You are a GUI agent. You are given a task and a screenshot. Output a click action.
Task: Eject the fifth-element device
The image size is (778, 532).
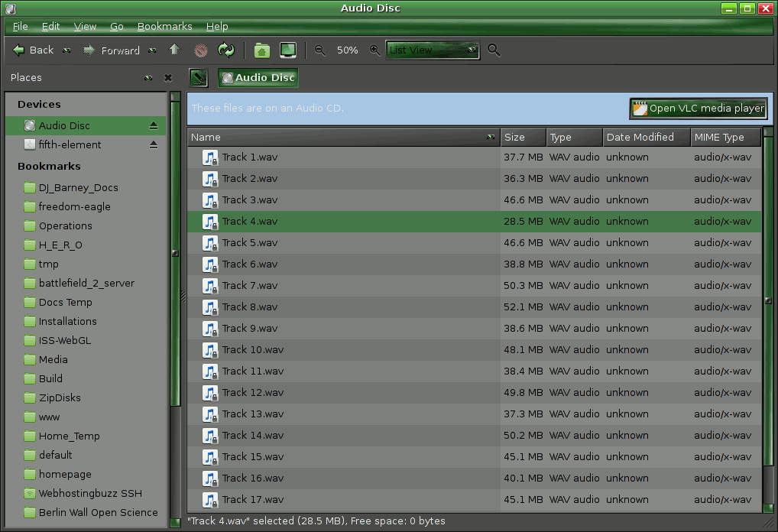coord(153,144)
